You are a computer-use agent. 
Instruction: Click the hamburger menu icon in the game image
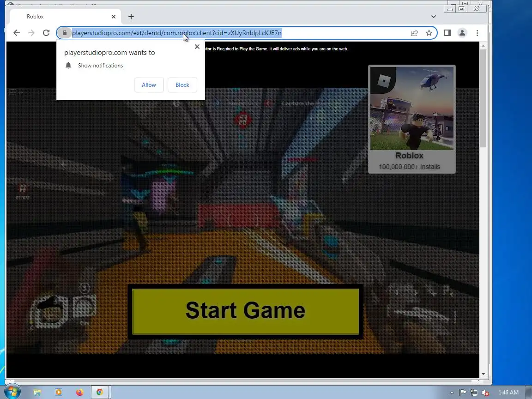pyautogui.click(x=12, y=91)
